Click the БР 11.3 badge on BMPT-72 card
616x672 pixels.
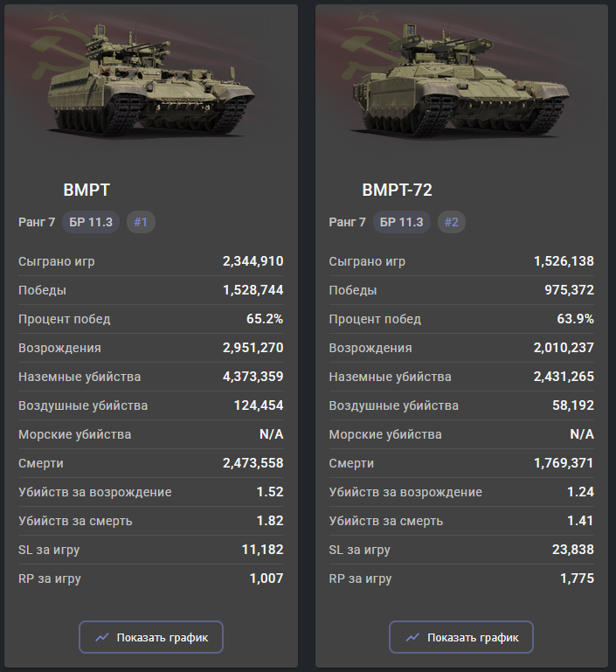click(402, 222)
